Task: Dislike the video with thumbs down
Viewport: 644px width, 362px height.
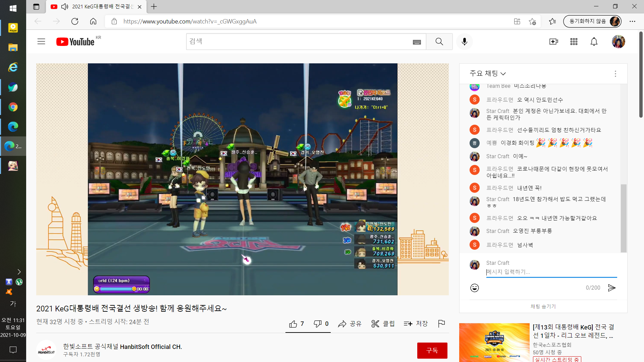Action: coord(321,324)
